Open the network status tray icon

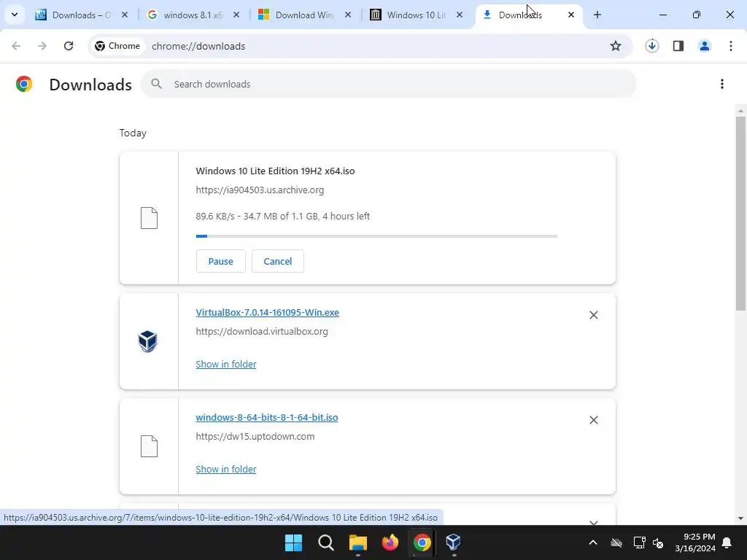click(x=639, y=542)
